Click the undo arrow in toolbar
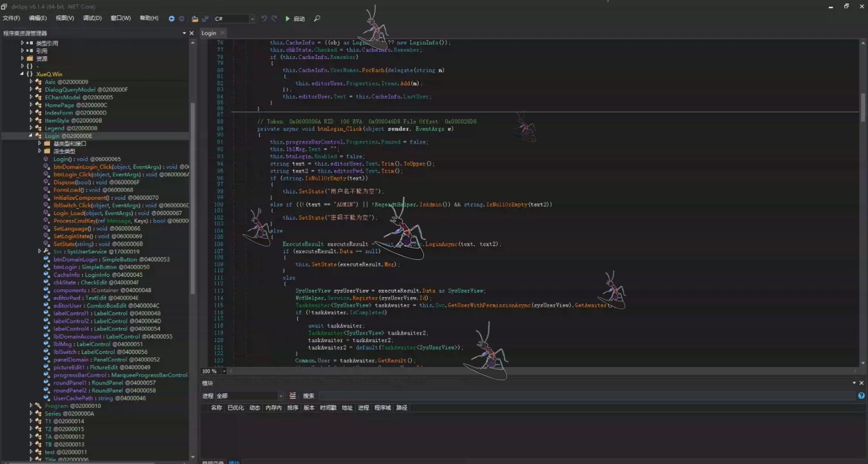 point(264,19)
